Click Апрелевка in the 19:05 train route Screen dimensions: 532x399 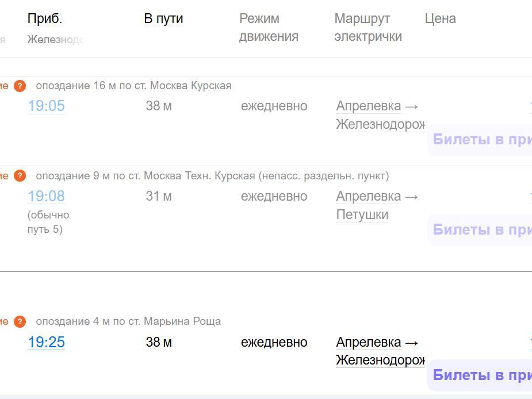[x=368, y=106]
